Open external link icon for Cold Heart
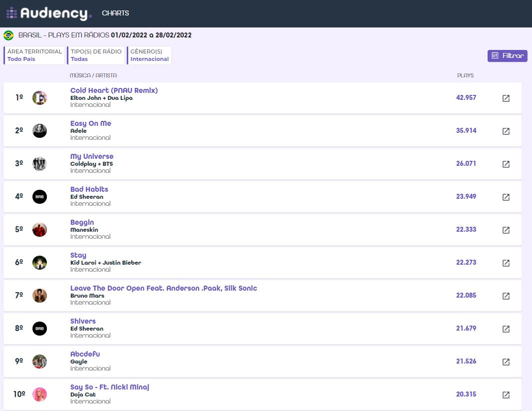Viewport: 532px width, 411px height. tap(506, 98)
